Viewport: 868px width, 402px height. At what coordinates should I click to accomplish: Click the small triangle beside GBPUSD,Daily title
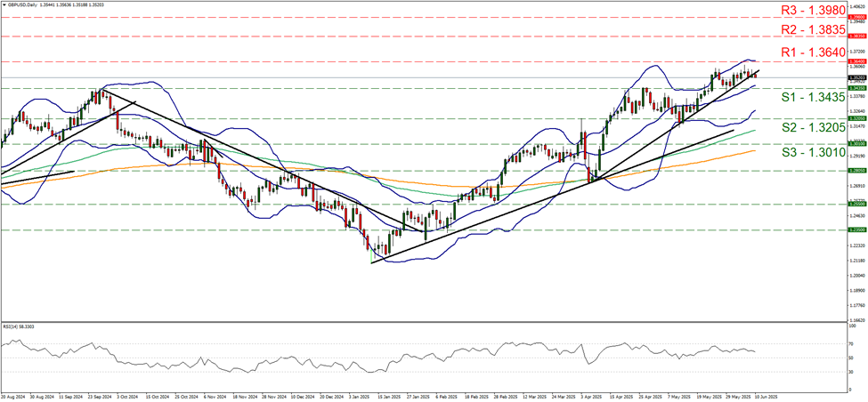[4, 4]
